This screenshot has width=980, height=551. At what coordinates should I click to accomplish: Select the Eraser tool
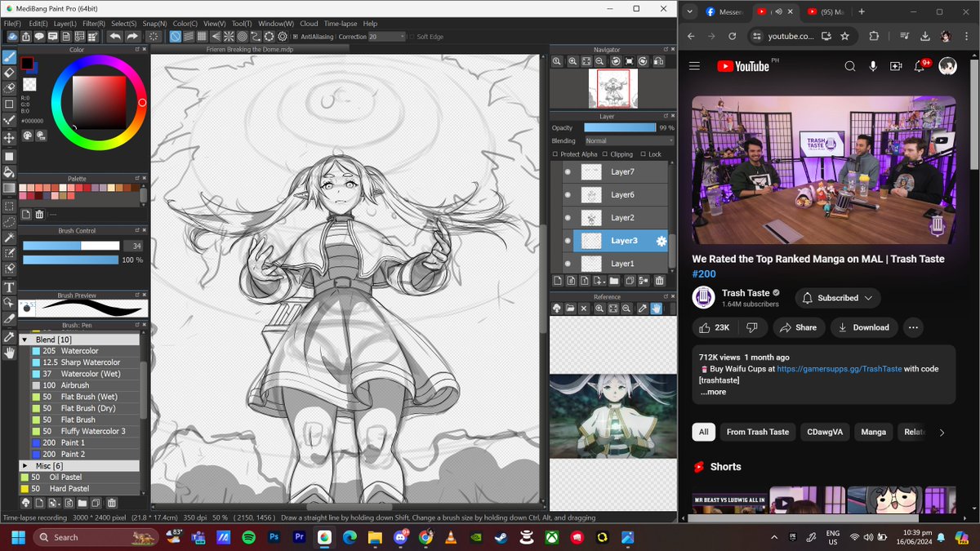coord(9,73)
